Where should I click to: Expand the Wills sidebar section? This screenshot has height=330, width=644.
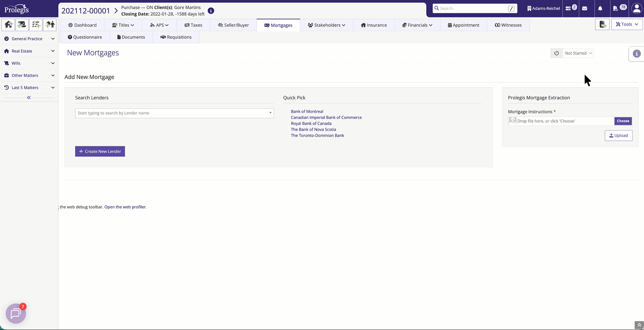[29, 63]
